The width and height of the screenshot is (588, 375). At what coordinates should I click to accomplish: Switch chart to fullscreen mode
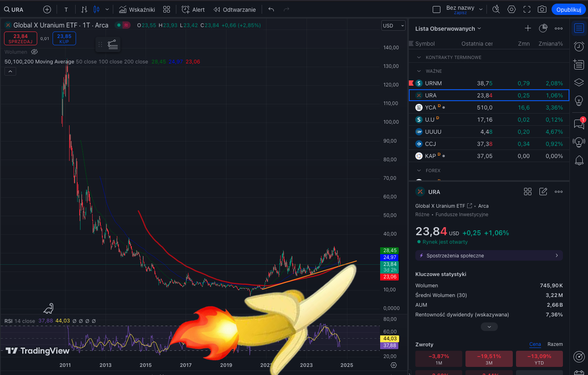click(x=527, y=9)
